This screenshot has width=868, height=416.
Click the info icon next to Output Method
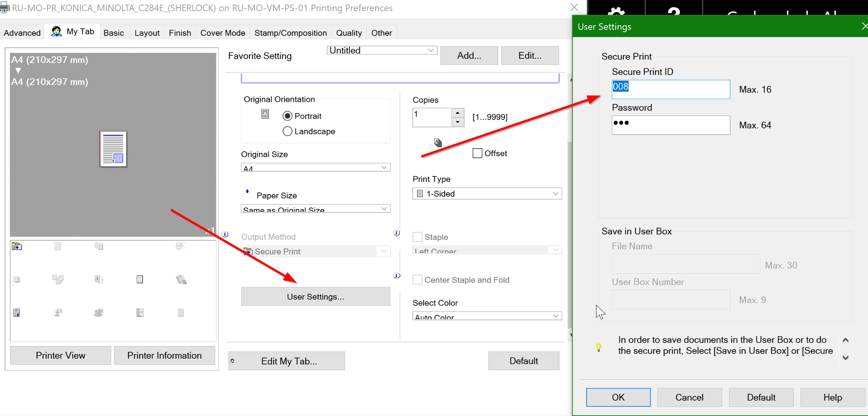[225, 234]
